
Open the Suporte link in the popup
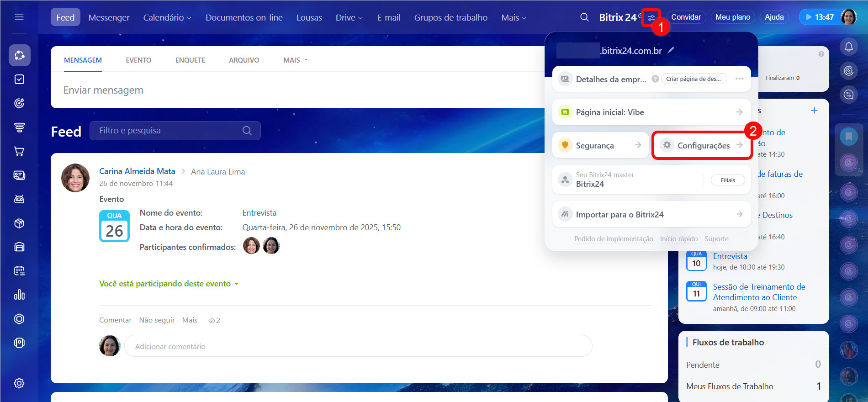click(716, 239)
